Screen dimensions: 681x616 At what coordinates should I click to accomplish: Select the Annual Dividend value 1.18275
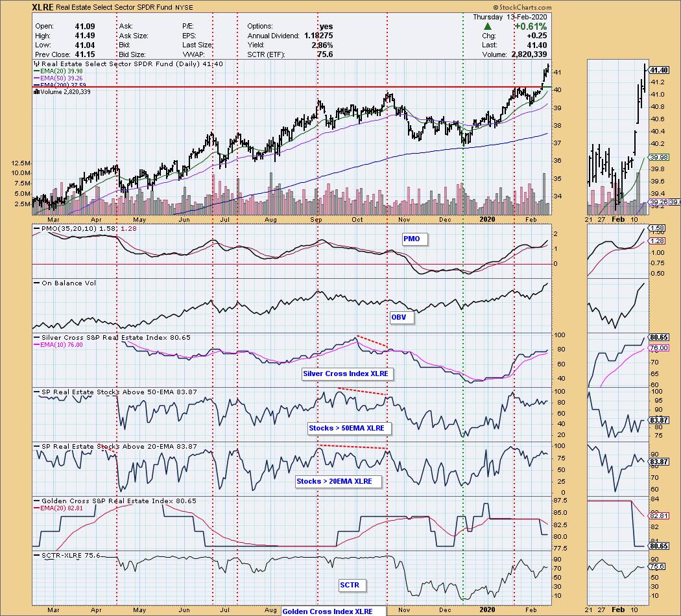tap(318, 36)
